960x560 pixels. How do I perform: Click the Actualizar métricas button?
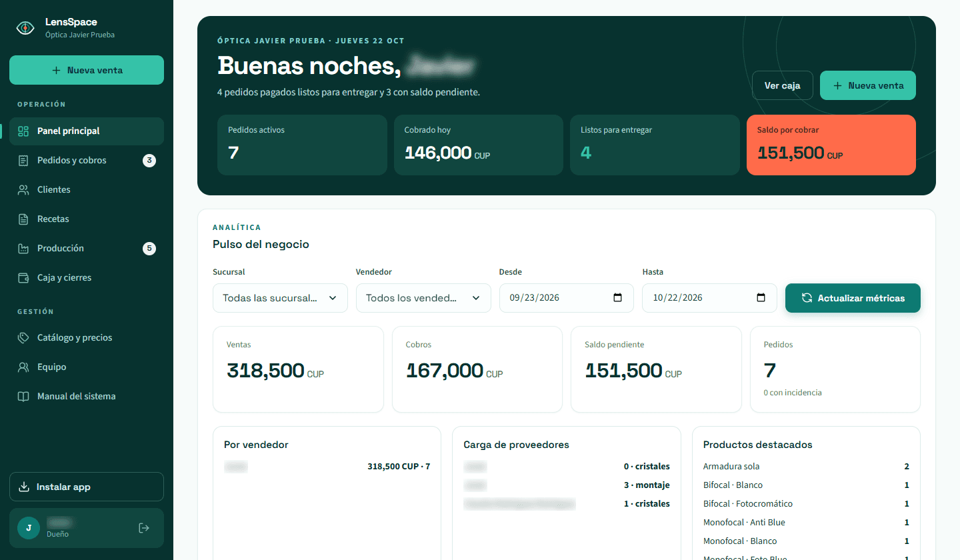click(x=853, y=298)
